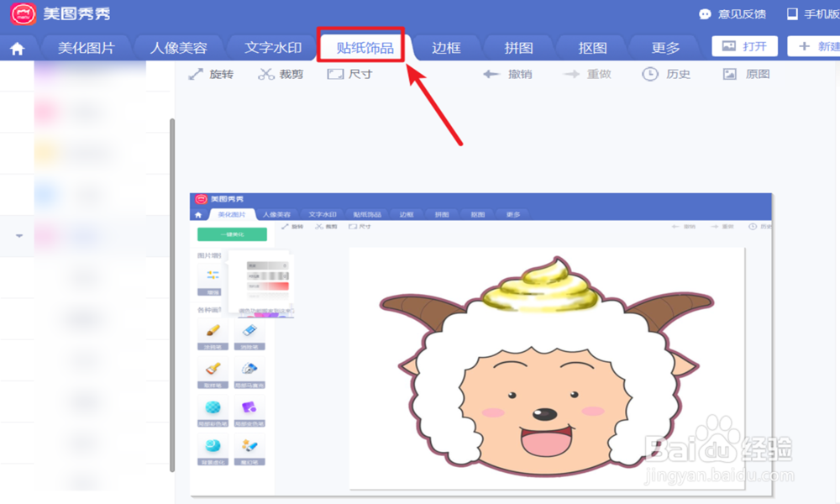The width and height of the screenshot is (840, 504).
Task: Switch to the 人像美容 tab
Action: pos(179,48)
